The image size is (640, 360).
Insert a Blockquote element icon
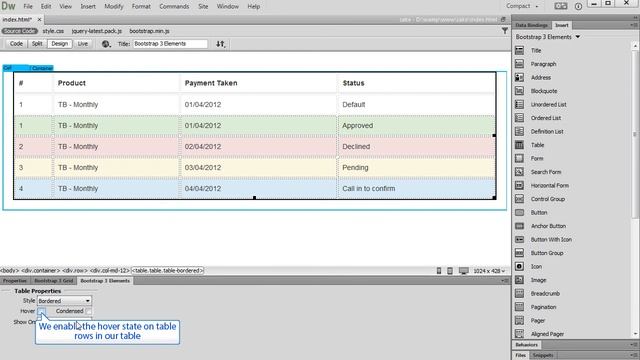519,91
